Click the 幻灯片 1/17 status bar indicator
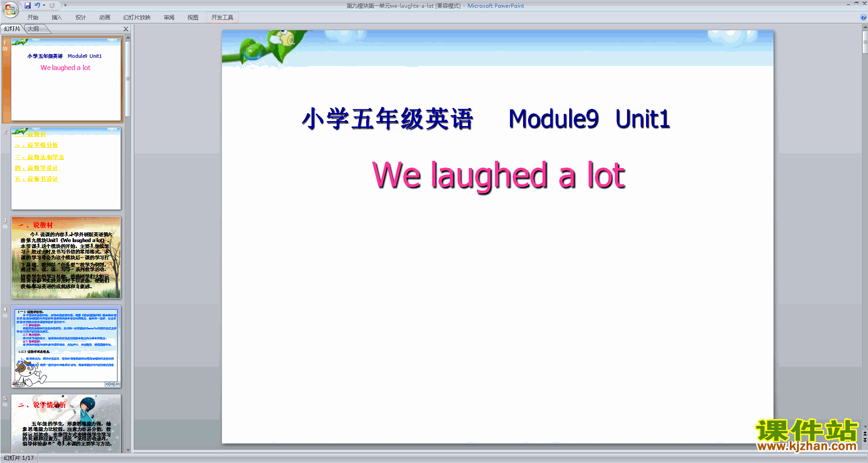868x463 pixels. (19, 458)
